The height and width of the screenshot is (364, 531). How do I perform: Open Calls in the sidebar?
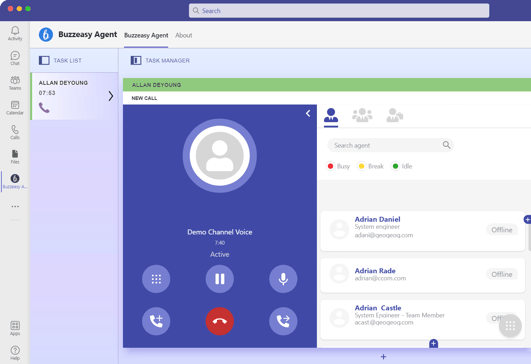coord(15,132)
